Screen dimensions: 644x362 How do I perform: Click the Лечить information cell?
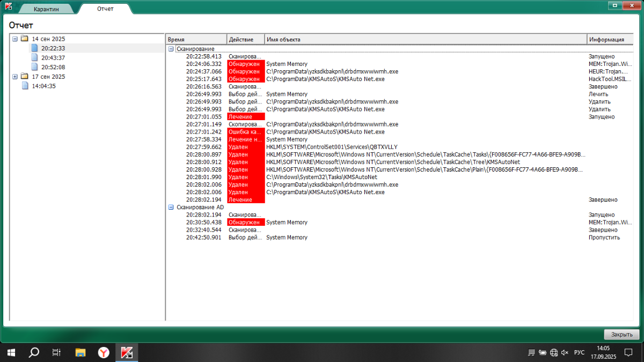click(598, 94)
